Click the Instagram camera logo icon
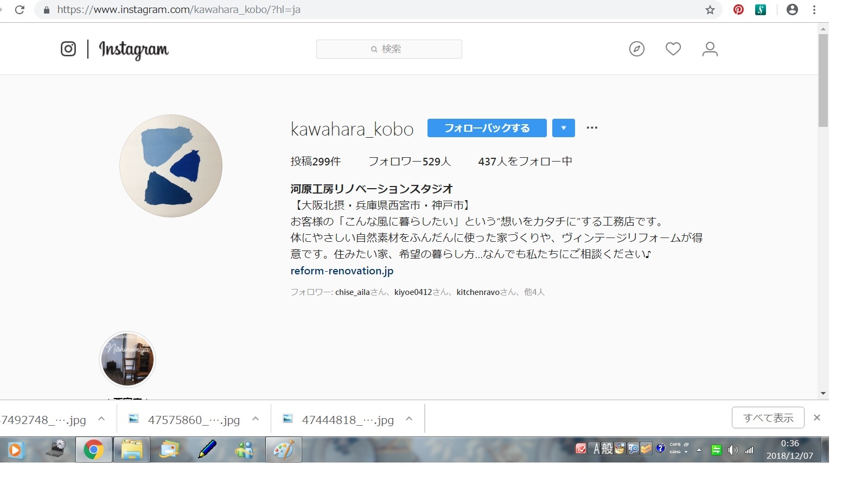 click(x=68, y=49)
